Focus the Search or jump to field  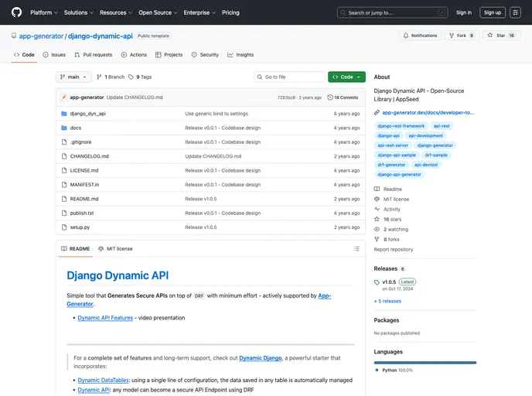(393, 12)
